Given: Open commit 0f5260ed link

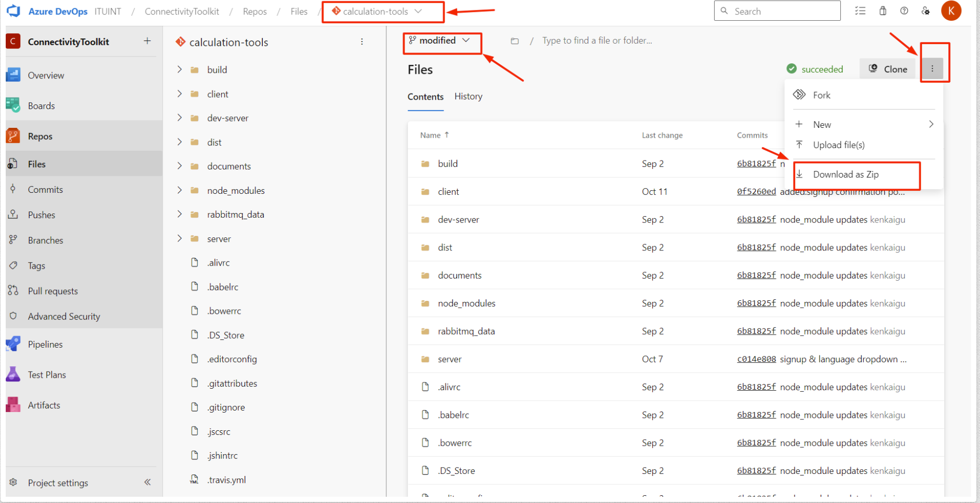Looking at the screenshot, I should pos(756,191).
